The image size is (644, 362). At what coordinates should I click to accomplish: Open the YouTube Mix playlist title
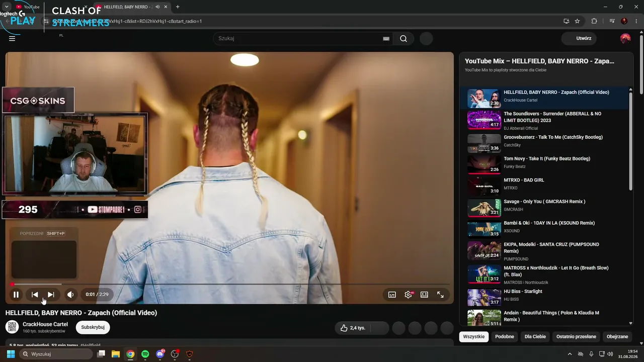click(539, 61)
